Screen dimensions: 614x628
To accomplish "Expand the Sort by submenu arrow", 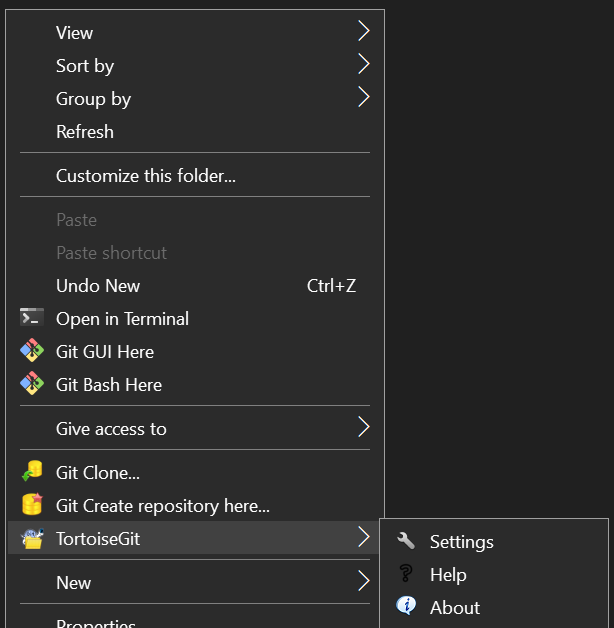I will [363, 65].
